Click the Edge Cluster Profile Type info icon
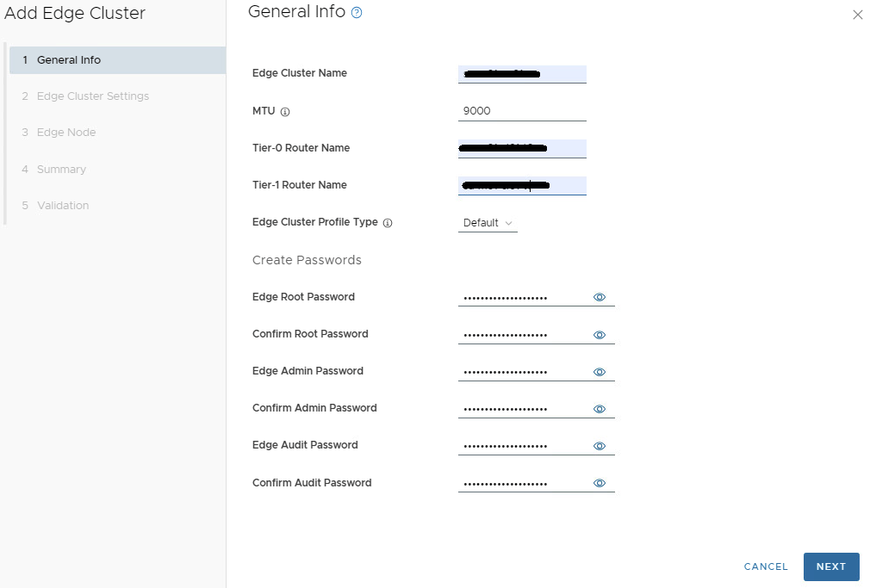Image resolution: width=870 pixels, height=588 pixels. [x=388, y=223]
